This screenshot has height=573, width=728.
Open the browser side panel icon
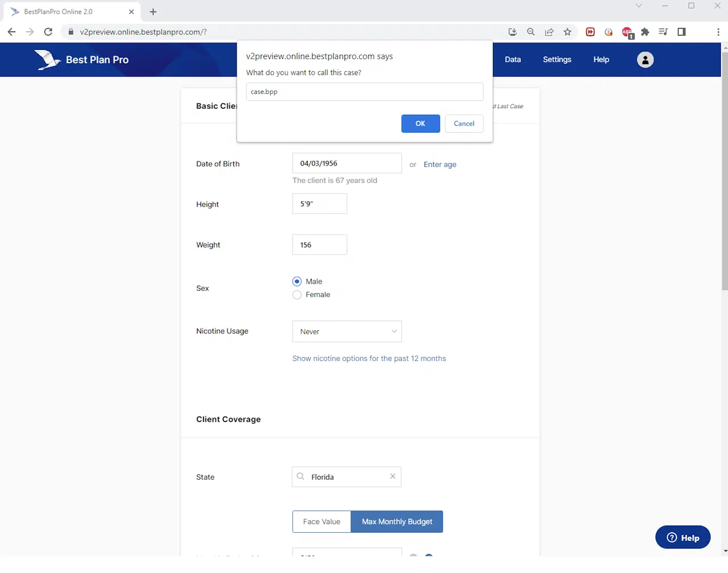pyautogui.click(x=681, y=32)
